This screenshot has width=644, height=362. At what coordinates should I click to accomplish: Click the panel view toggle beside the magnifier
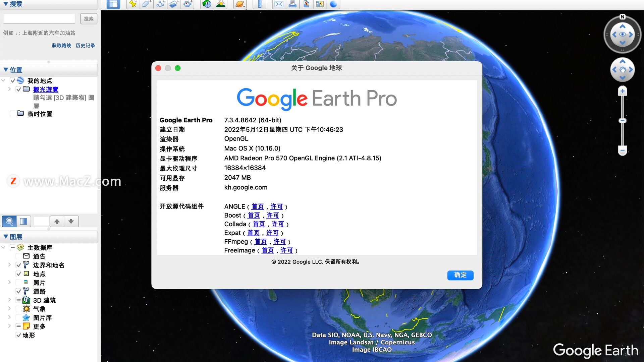[x=23, y=221]
